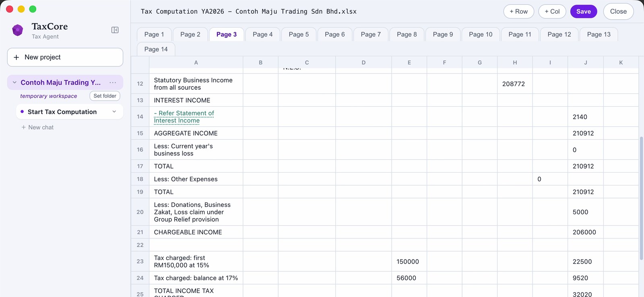Select the cell with value 22500
This screenshot has height=297, width=644.
585,262
